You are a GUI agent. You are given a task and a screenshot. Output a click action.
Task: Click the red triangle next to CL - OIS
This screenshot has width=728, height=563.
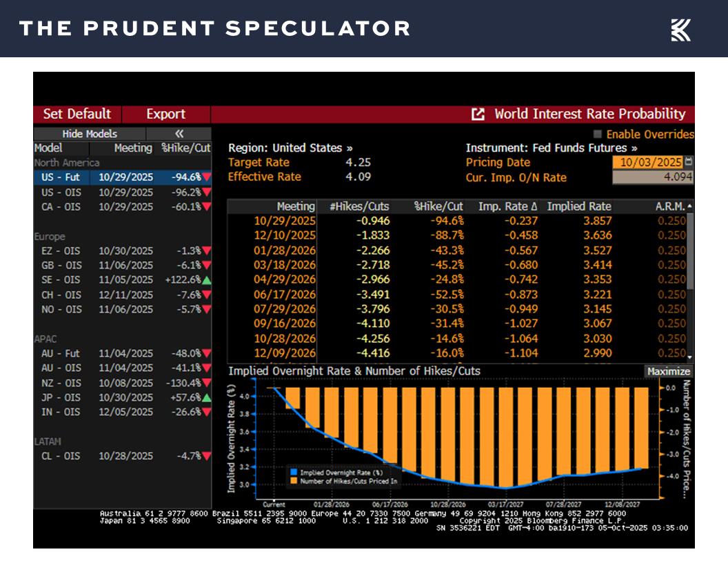pyautogui.click(x=205, y=456)
